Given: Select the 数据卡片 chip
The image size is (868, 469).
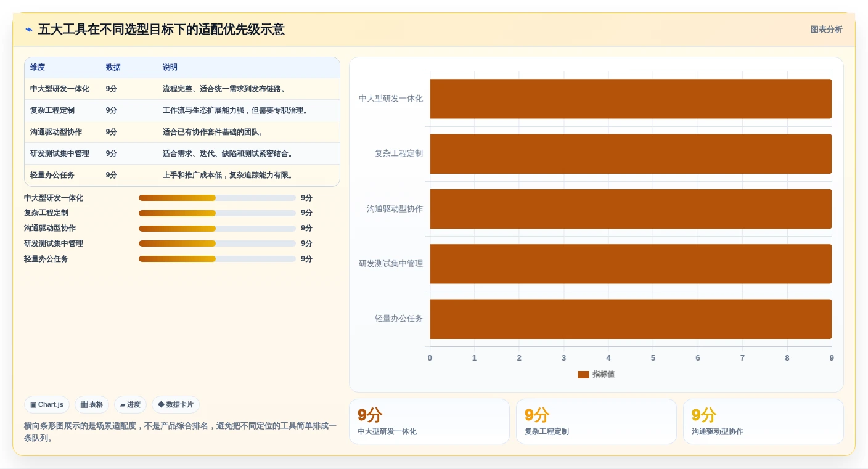Looking at the screenshot, I should [x=176, y=405].
